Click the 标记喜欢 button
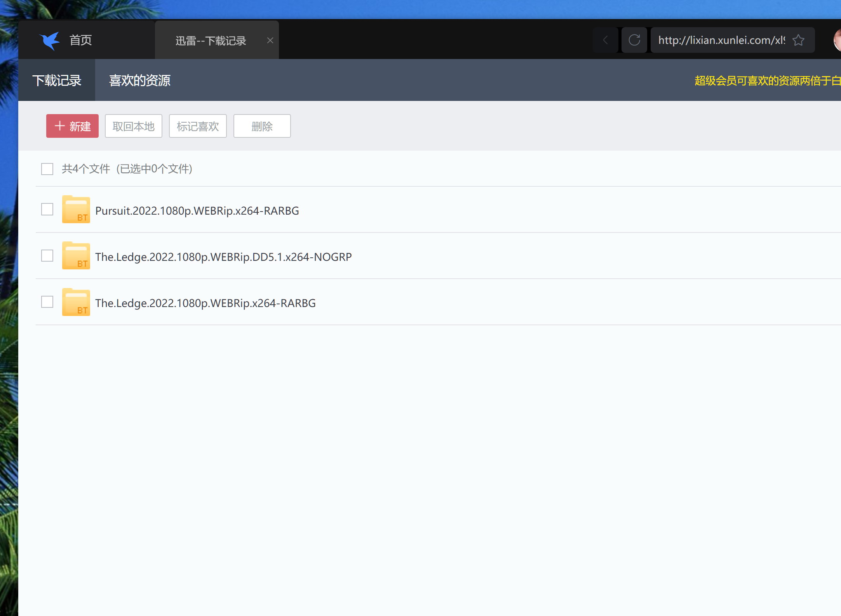 tap(198, 126)
